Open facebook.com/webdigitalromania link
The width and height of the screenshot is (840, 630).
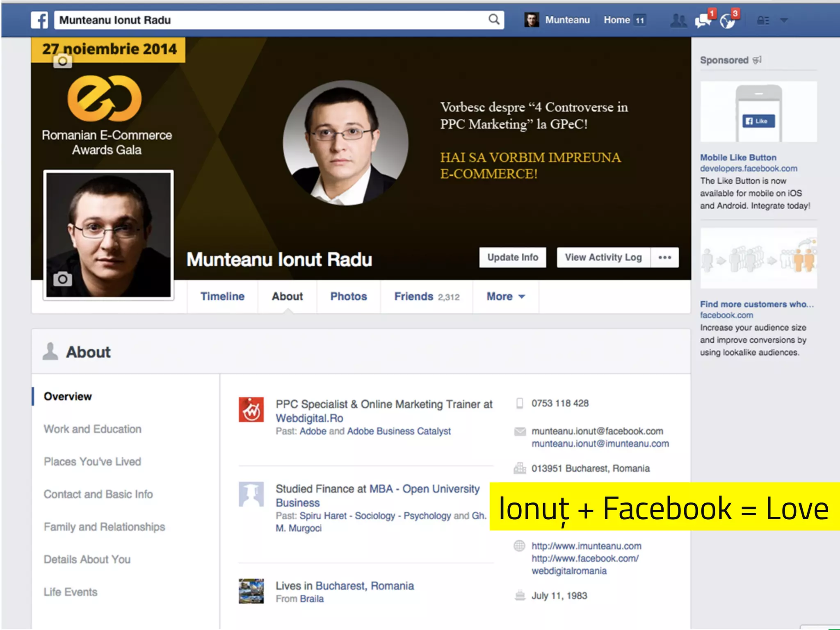[585, 565]
